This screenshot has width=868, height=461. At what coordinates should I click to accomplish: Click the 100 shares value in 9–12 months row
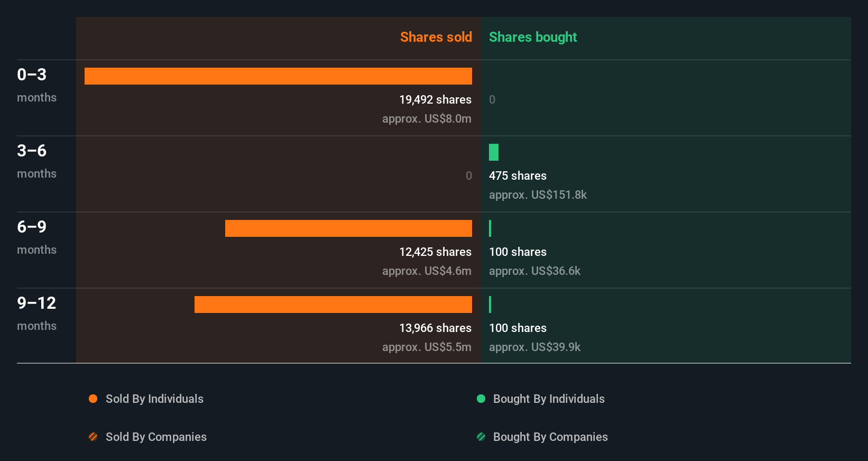(518, 328)
